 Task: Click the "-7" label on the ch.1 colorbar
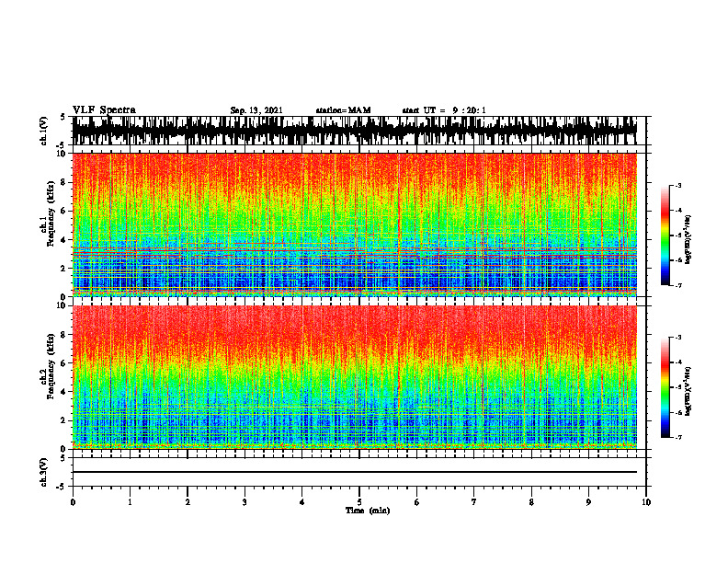(x=678, y=286)
